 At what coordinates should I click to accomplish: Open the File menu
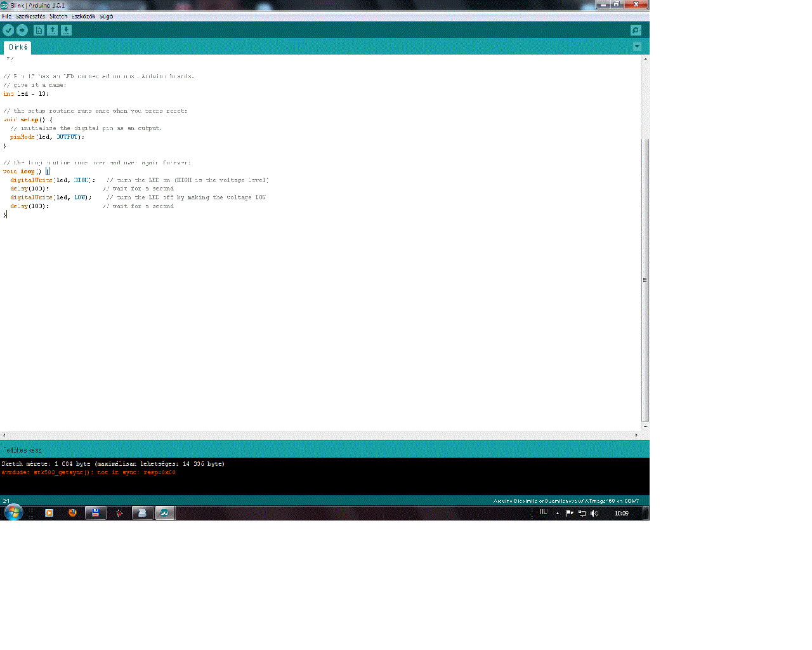coord(6,17)
